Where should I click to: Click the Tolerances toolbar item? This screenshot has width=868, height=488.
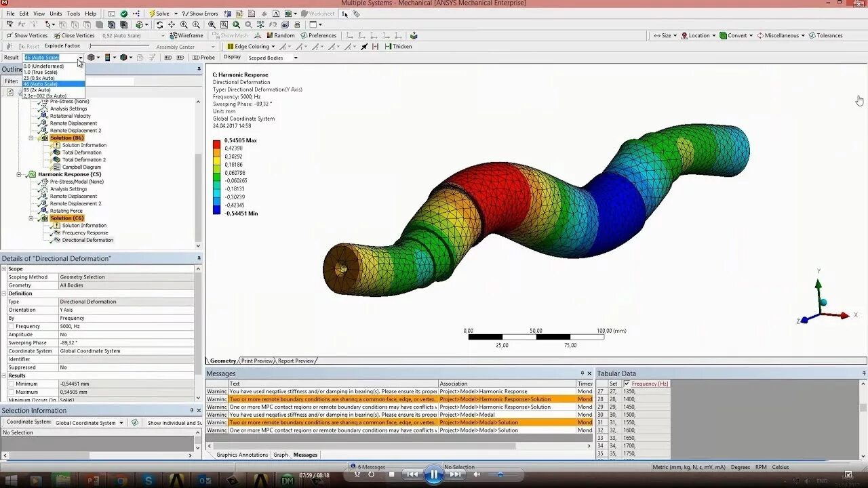click(x=825, y=35)
